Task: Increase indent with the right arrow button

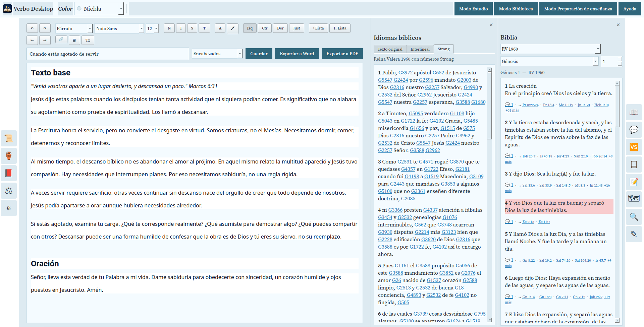Action: [x=45, y=40]
